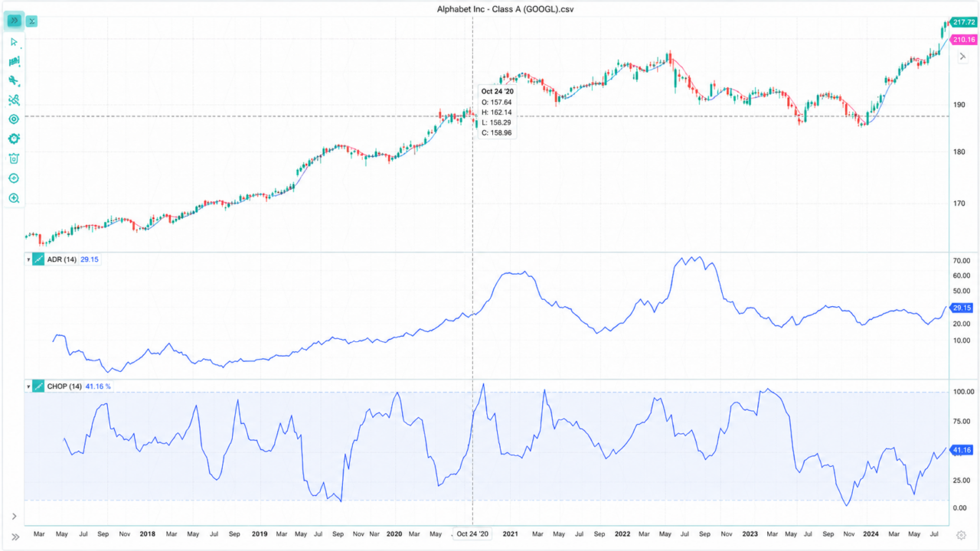Click the H: 162.14 high value in tooltip
Viewport: 980px width, 551px height.
pos(496,112)
